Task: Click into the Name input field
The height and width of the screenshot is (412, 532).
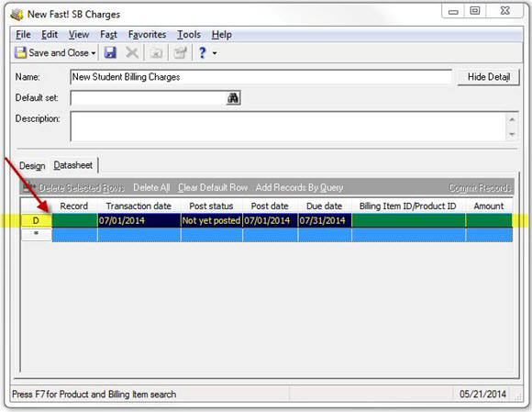Action: pyautogui.click(x=260, y=77)
